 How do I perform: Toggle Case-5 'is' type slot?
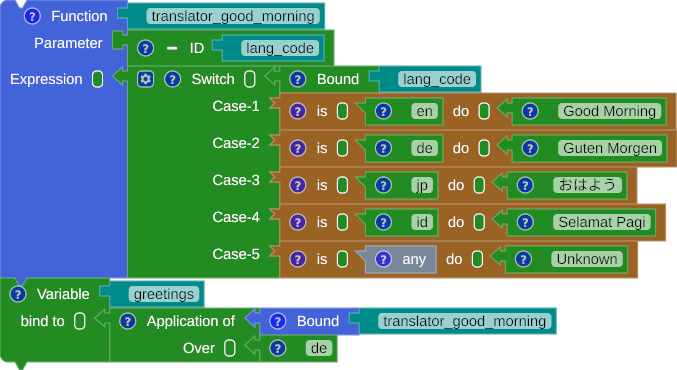342,259
